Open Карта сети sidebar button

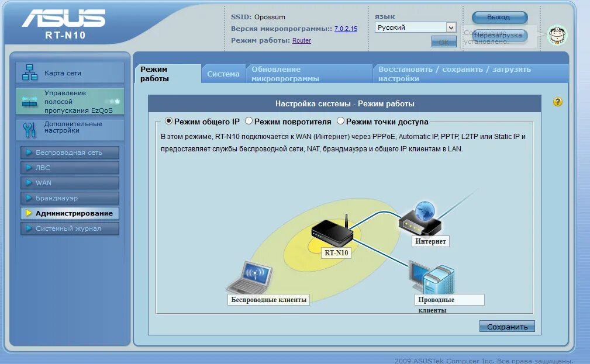pyautogui.click(x=70, y=72)
